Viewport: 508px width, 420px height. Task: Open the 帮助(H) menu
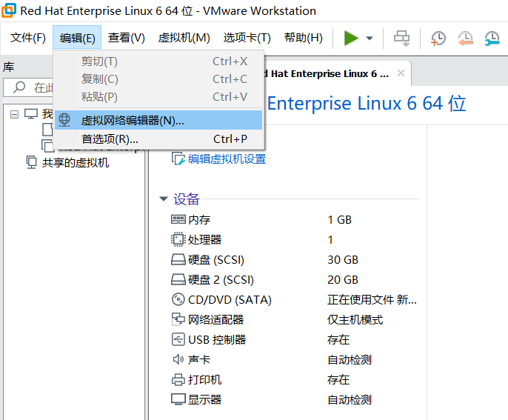(304, 38)
